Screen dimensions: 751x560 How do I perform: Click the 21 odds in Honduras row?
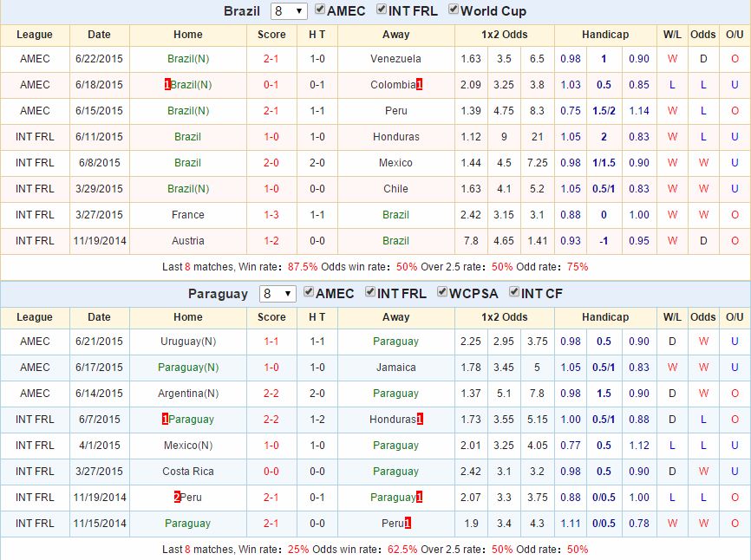click(537, 137)
